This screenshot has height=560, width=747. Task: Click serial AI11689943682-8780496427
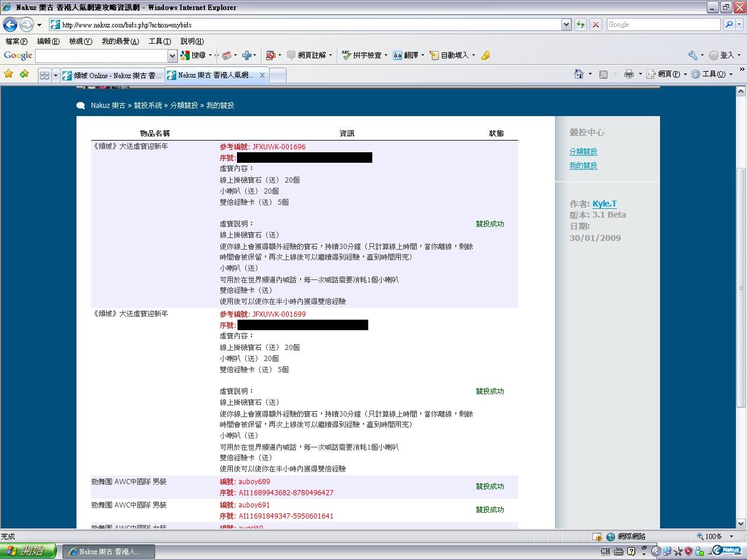286,493
